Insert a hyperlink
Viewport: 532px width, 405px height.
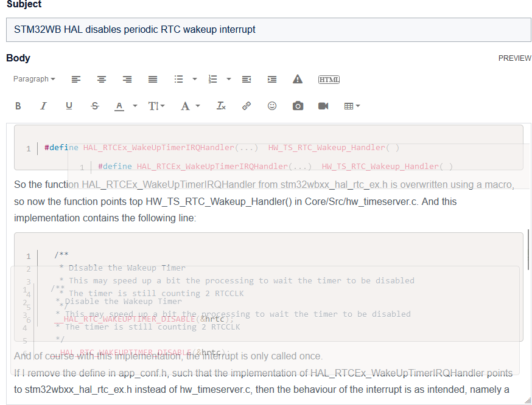(247, 106)
